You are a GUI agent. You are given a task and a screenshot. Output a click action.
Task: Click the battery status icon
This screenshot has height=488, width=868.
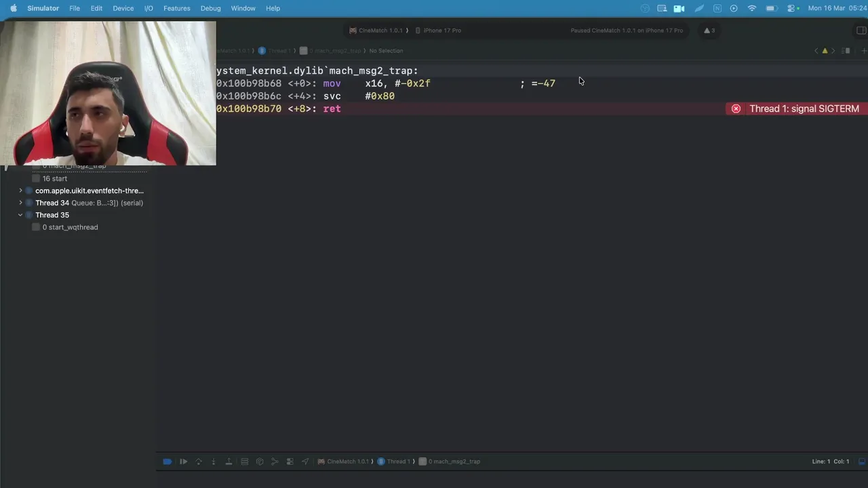tap(771, 8)
